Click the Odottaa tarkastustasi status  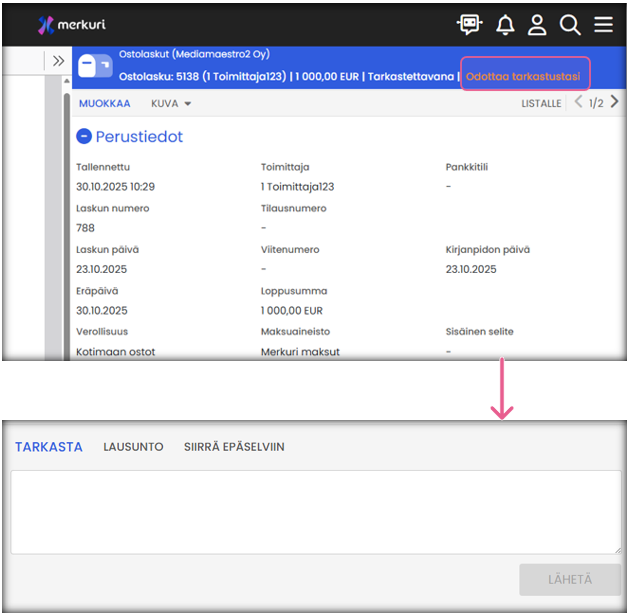click(x=524, y=75)
